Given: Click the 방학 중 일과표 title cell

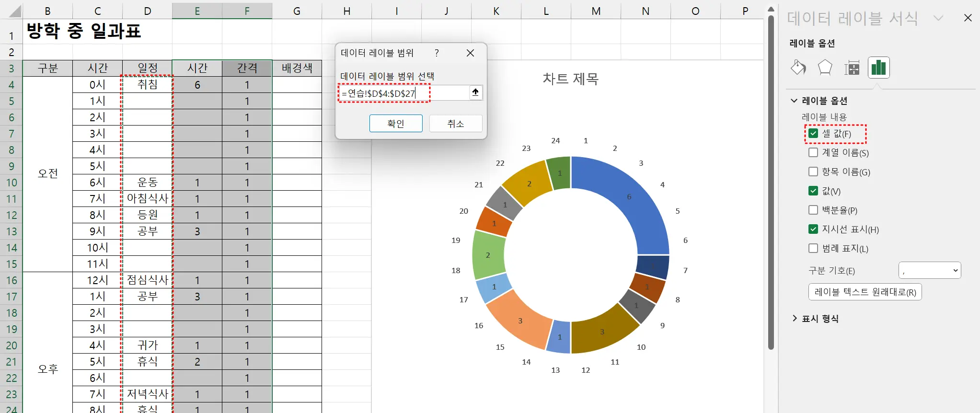Looking at the screenshot, I should pos(84,32).
